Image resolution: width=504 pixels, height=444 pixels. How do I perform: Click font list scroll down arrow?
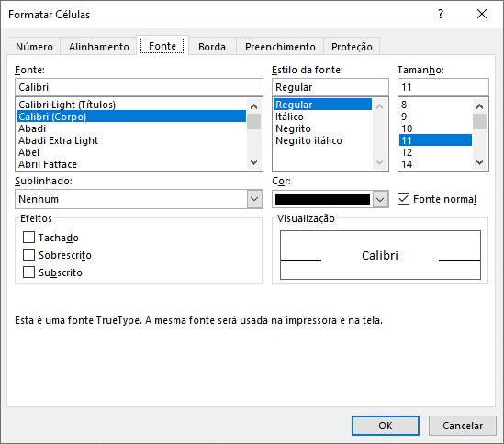coord(254,162)
